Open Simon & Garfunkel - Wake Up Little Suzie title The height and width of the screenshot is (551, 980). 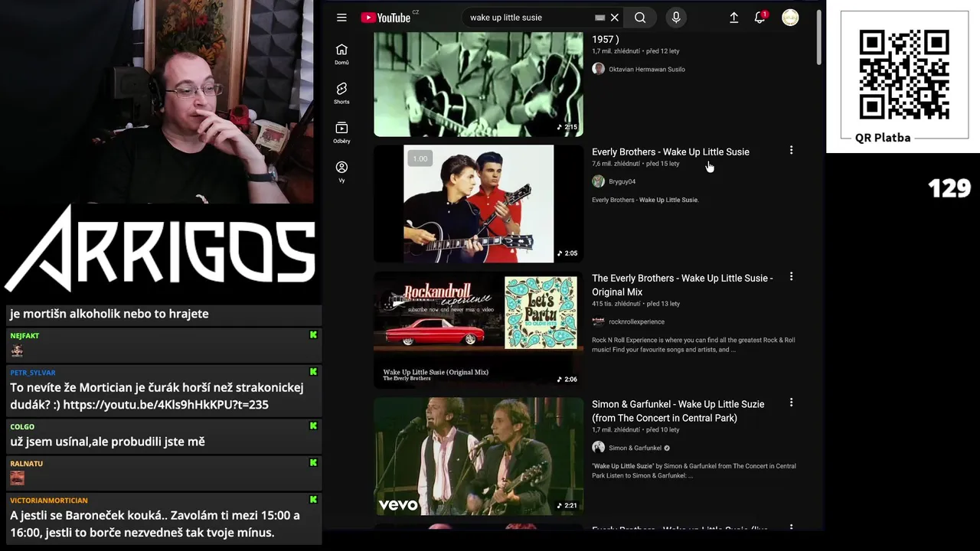tap(678, 411)
